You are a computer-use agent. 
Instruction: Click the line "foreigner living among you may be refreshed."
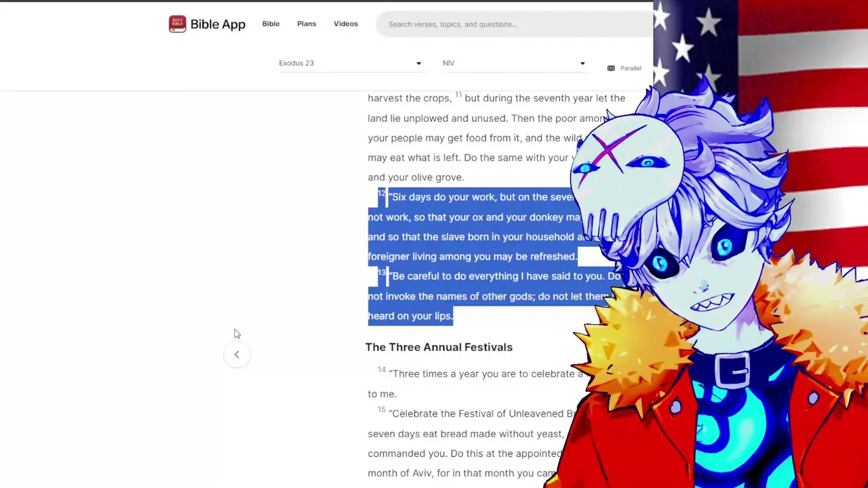click(x=472, y=256)
